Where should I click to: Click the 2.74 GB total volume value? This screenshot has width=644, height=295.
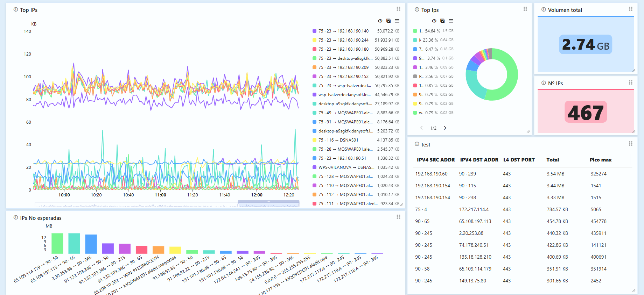[x=586, y=44]
